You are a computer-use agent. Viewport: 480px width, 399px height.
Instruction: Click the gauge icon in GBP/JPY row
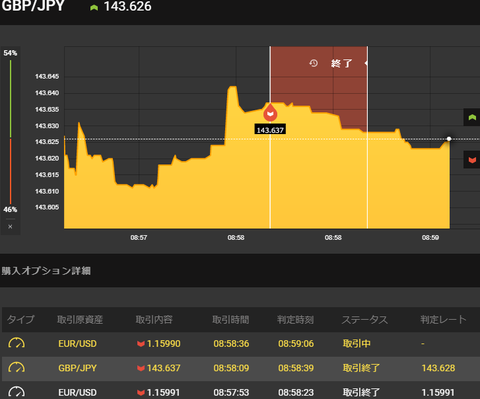tap(16, 368)
